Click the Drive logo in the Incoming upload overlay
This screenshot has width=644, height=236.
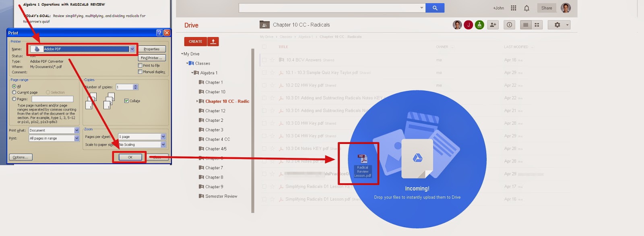[x=417, y=158]
